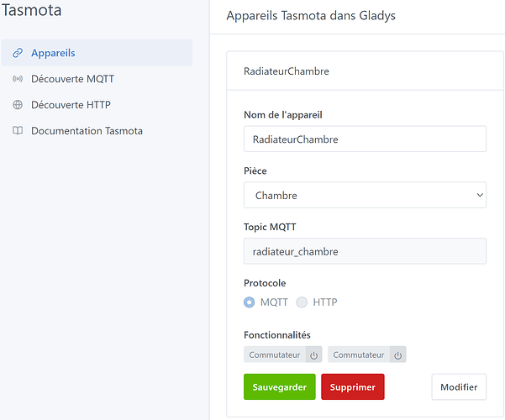
Task: Open Documentation Tasmota link
Action: [87, 131]
